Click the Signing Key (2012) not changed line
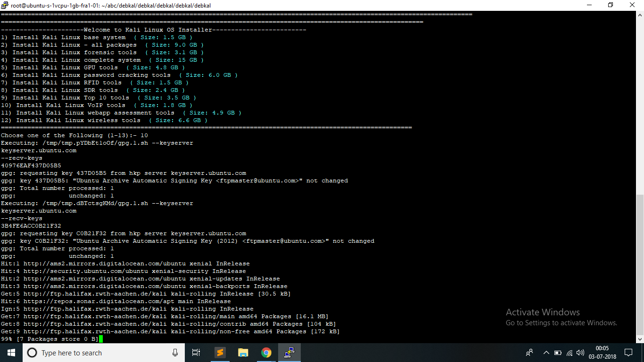Image resolution: width=644 pixels, height=362 pixels. tap(188, 241)
